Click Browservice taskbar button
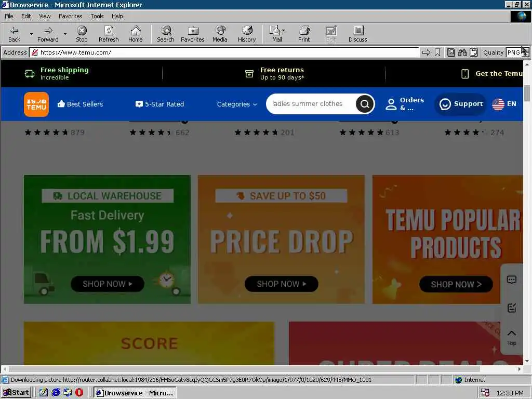Screen dimensions: 532x399 click(x=135, y=393)
